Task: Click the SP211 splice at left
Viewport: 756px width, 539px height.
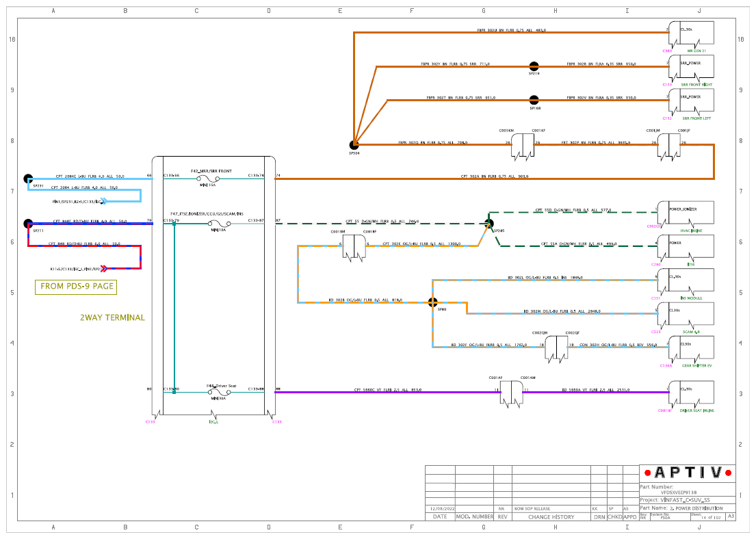Action: (x=29, y=224)
